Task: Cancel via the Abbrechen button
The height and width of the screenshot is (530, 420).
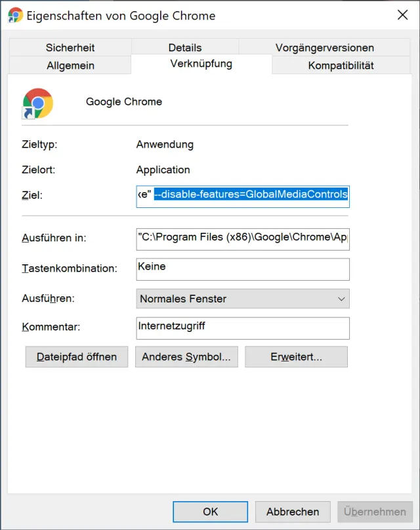Action: pyautogui.click(x=293, y=512)
